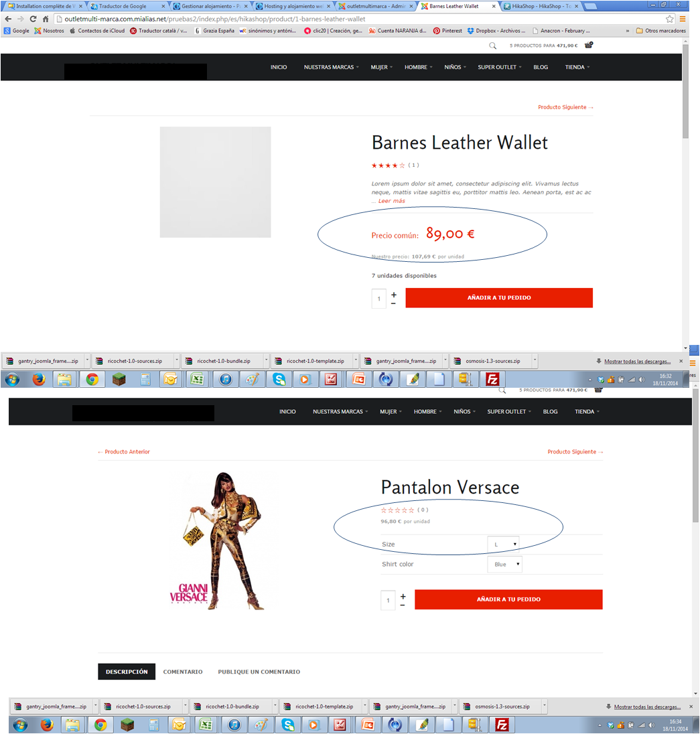This screenshot has height=734, width=700.
Task: Open the COMENTARIO tab
Action: [183, 672]
